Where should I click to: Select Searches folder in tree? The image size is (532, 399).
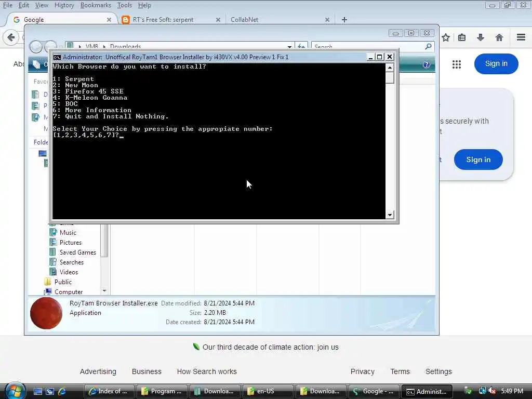72,262
